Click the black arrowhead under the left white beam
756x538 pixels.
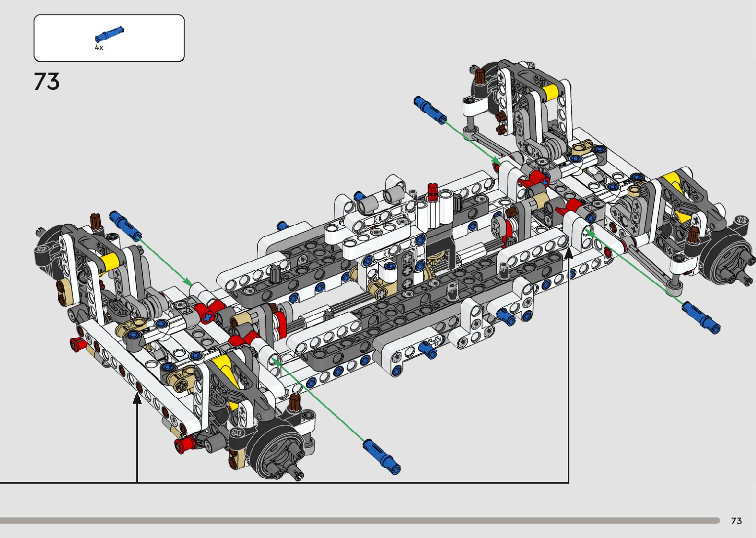(137, 398)
